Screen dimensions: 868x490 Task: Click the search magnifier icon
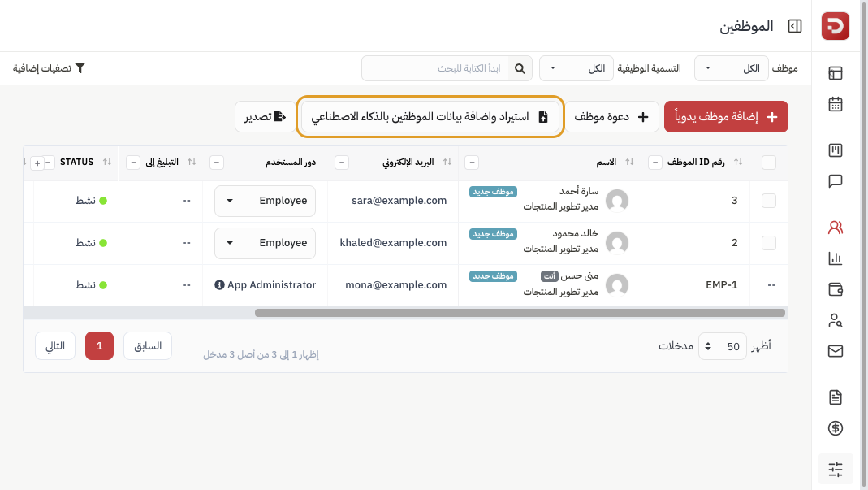[x=520, y=69]
